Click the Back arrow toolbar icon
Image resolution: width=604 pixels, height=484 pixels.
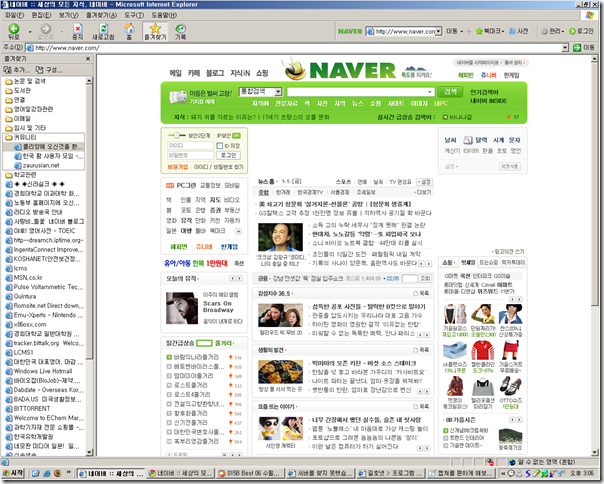(x=14, y=29)
